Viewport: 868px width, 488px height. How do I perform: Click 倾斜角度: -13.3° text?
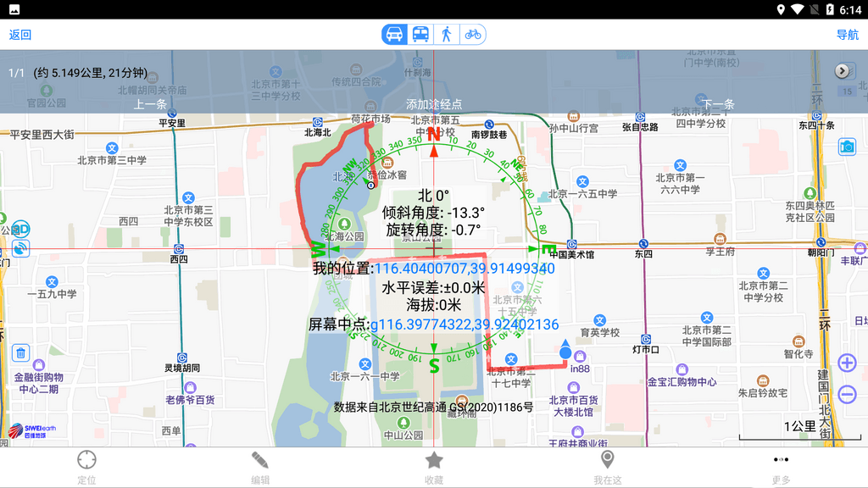[433, 213]
